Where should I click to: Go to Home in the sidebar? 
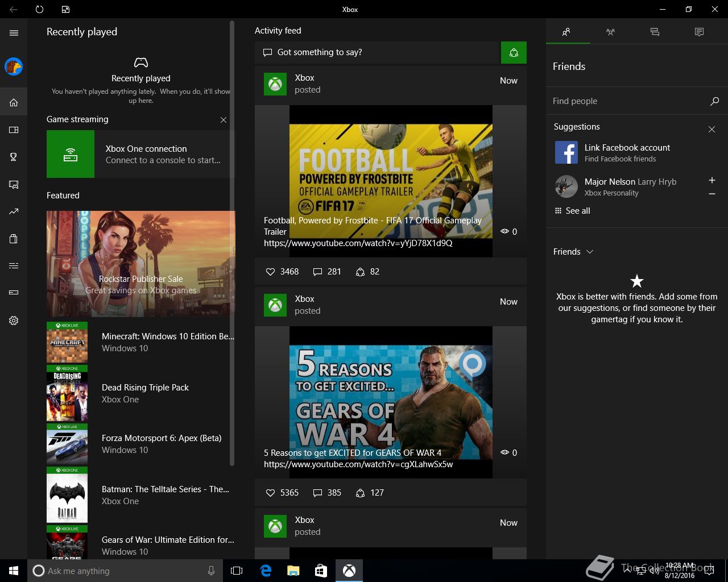(14, 103)
